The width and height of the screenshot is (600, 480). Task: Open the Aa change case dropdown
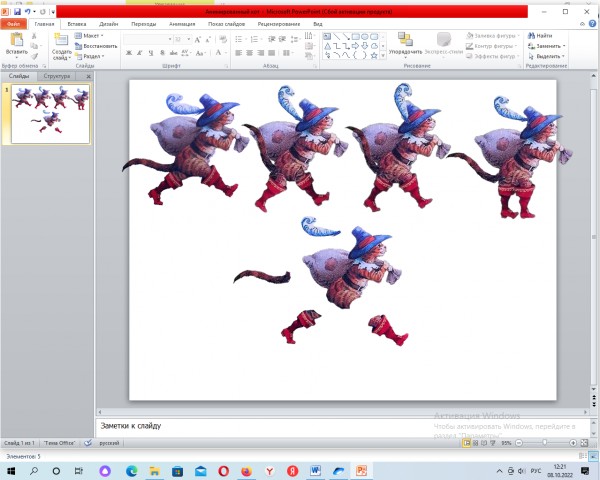201,53
